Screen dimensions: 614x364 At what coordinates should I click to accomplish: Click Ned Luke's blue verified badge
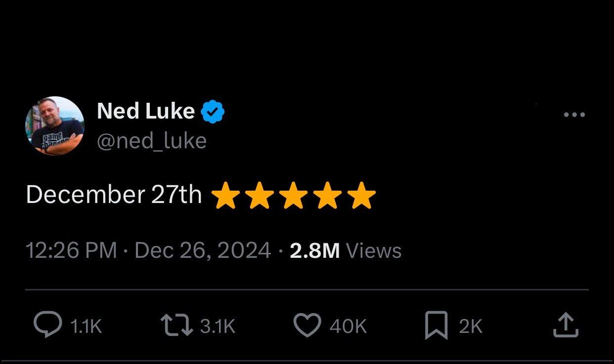click(x=214, y=111)
